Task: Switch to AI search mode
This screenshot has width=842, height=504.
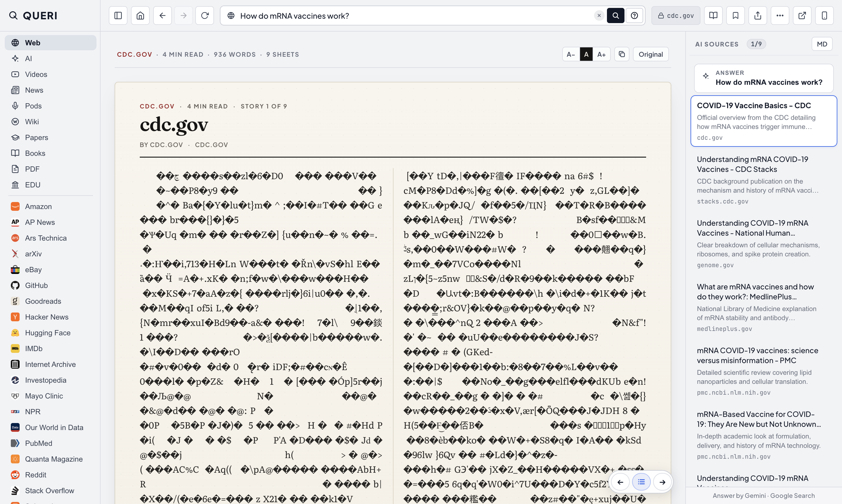Action: click(50, 58)
